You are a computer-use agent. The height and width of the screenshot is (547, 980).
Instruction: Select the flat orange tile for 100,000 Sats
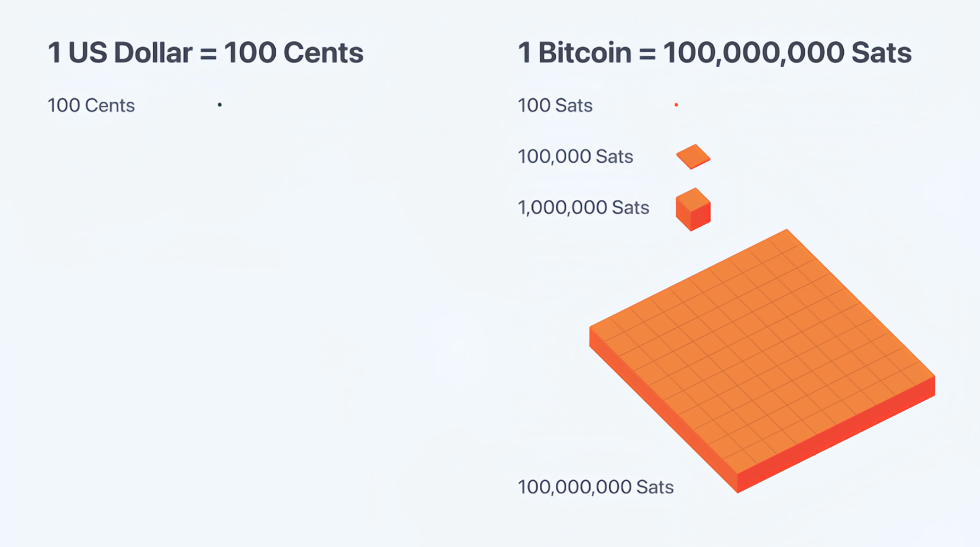(693, 157)
